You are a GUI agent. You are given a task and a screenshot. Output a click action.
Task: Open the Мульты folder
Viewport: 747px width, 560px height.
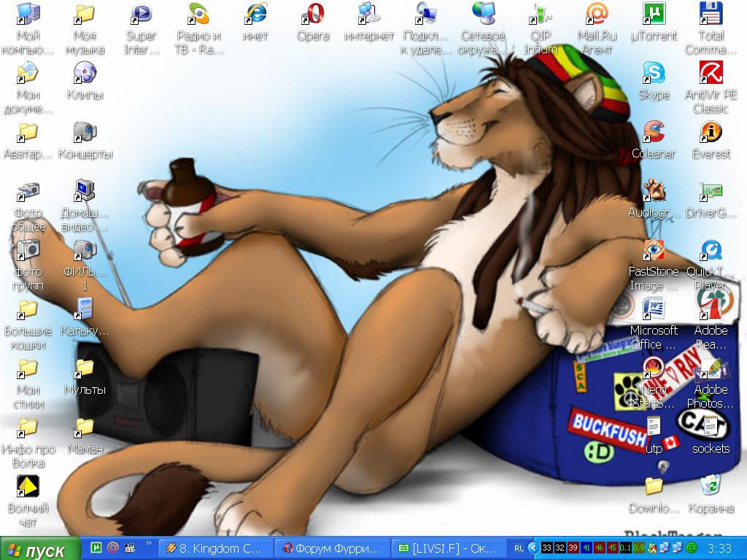[85, 369]
